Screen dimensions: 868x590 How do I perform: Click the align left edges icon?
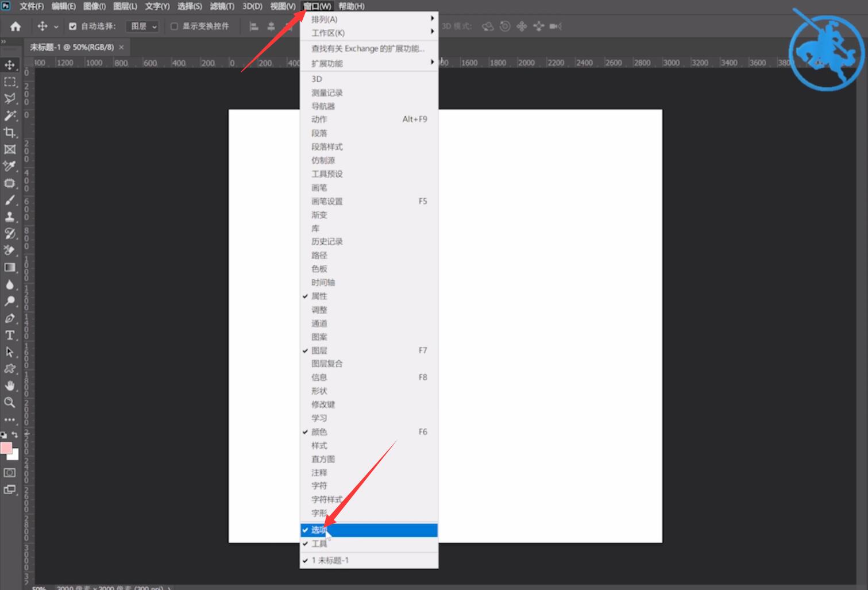254,26
